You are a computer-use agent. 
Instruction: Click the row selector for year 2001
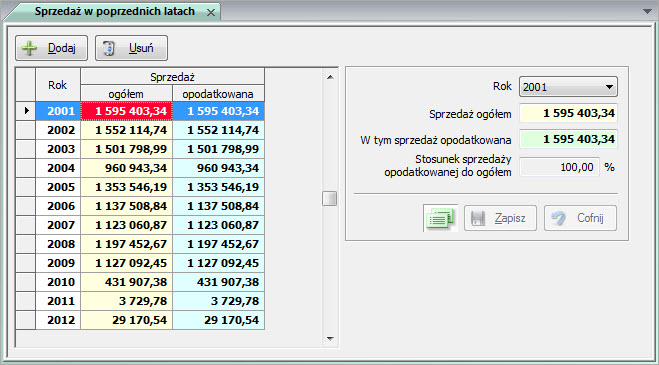[26, 111]
